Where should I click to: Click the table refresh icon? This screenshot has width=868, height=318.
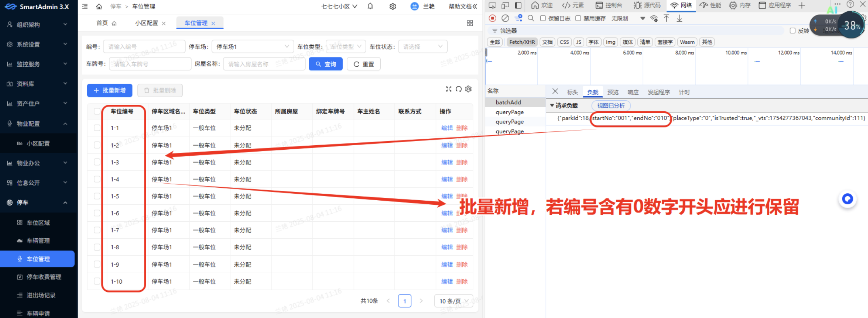459,89
